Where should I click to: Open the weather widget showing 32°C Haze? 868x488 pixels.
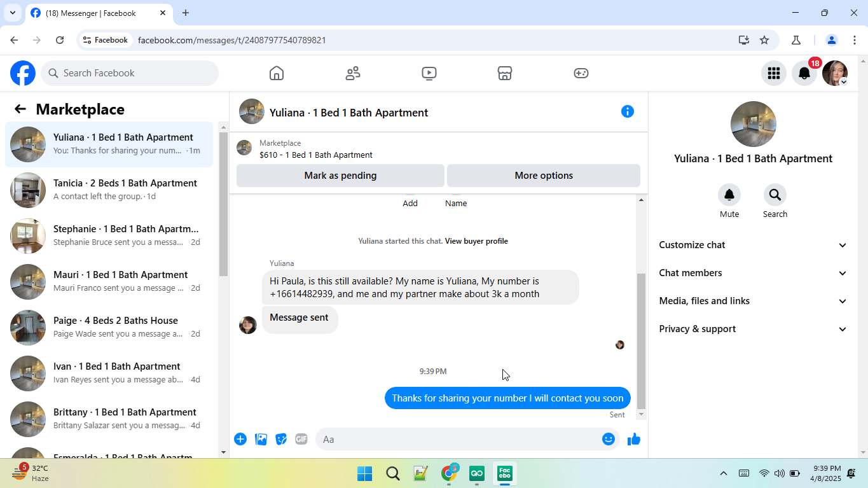32,473
